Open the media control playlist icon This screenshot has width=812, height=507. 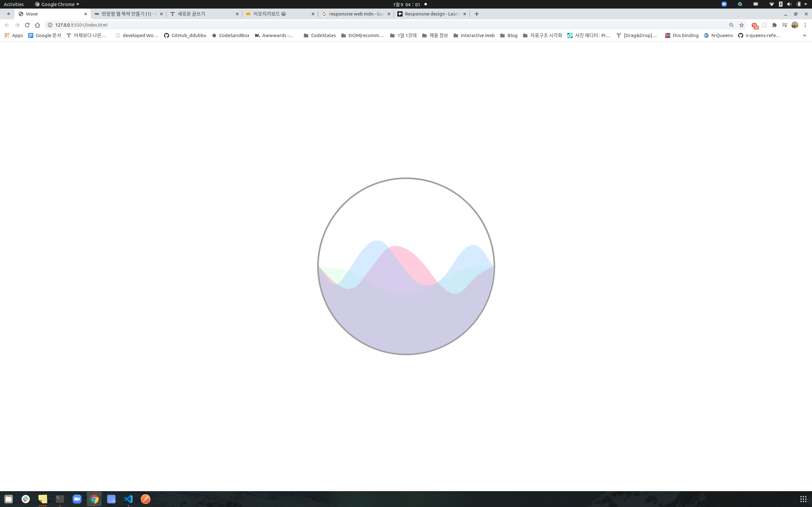(x=784, y=25)
